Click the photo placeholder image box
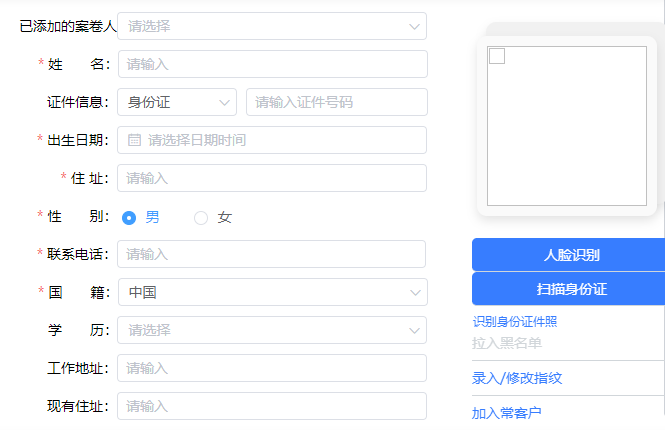This screenshot has height=430, width=665. 567,126
